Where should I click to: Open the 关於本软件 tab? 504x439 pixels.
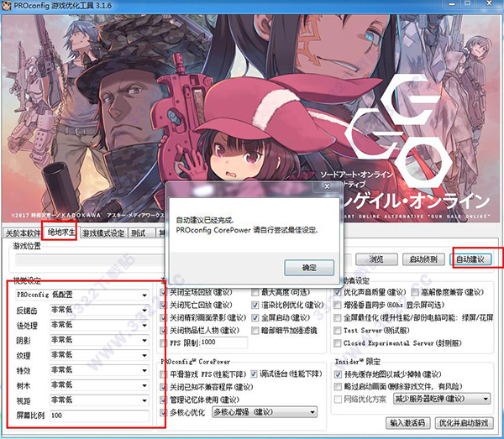(x=23, y=233)
